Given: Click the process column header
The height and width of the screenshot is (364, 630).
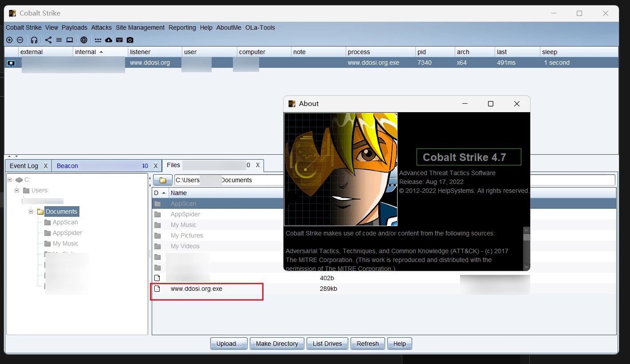Looking at the screenshot, I should click(x=380, y=52).
